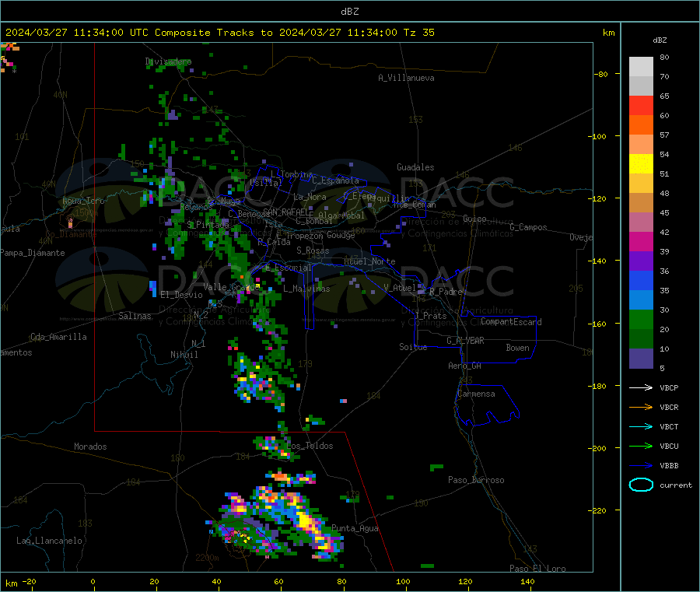Click the 'Tz 35' header value

click(418, 33)
